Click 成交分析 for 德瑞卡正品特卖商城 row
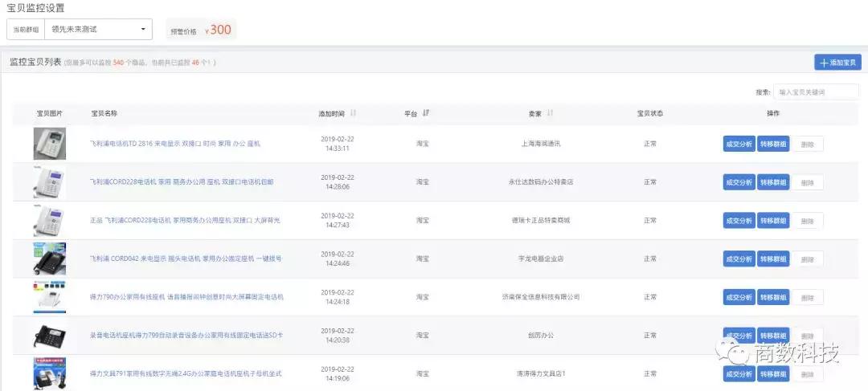 click(739, 221)
